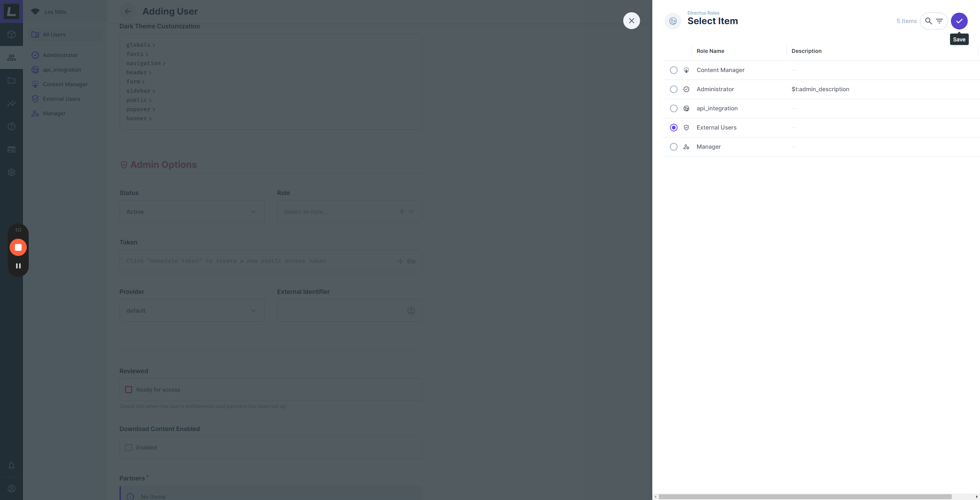Open the Insights chart module icon
980x500 pixels.
(11, 103)
